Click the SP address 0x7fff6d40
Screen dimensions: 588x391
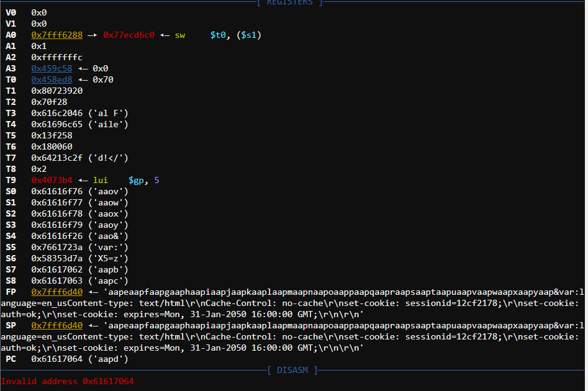pyautogui.click(x=57, y=325)
